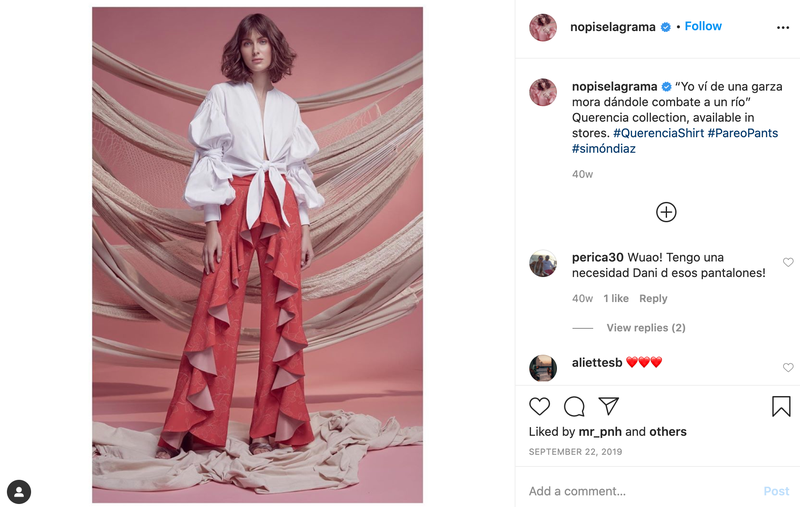The height and width of the screenshot is (507, 800).
Task: View perica30 profile avatar
Action: coord(543,263)
